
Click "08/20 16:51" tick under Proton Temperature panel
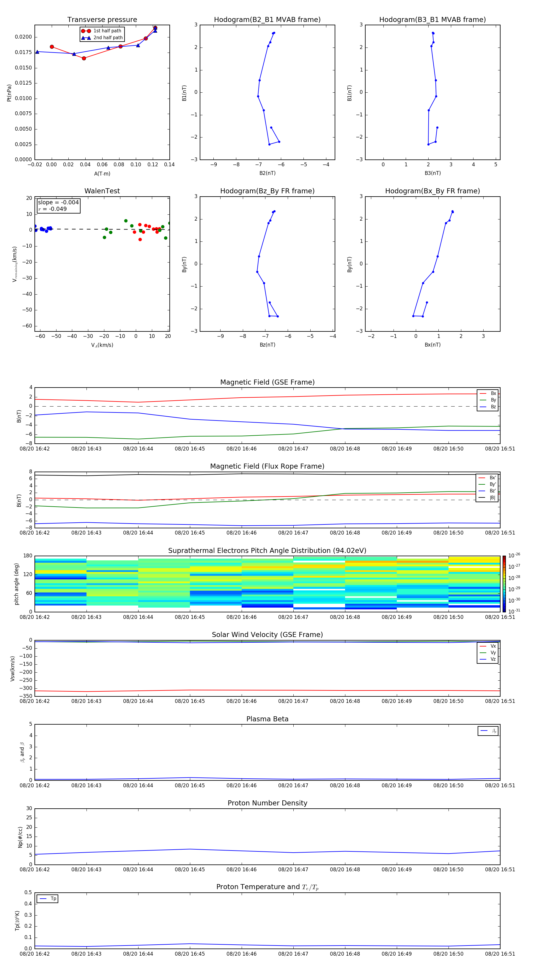[500, 954]
